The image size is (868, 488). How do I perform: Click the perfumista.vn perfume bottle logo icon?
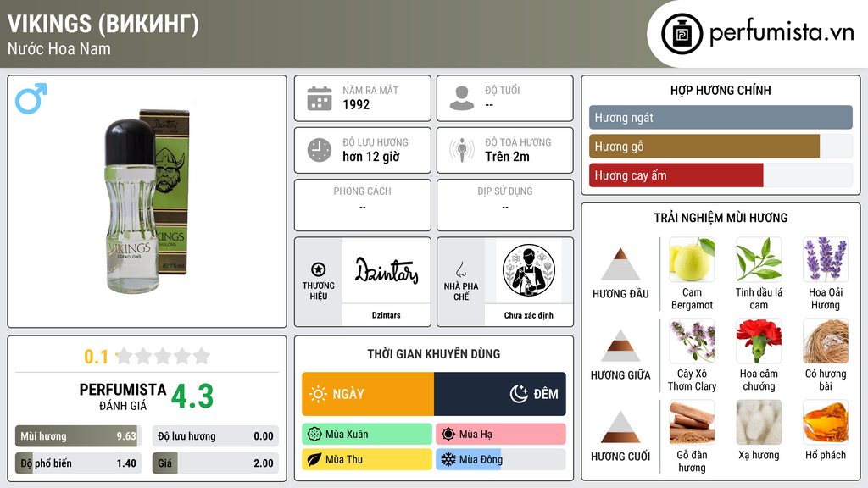tap(682, 34)
